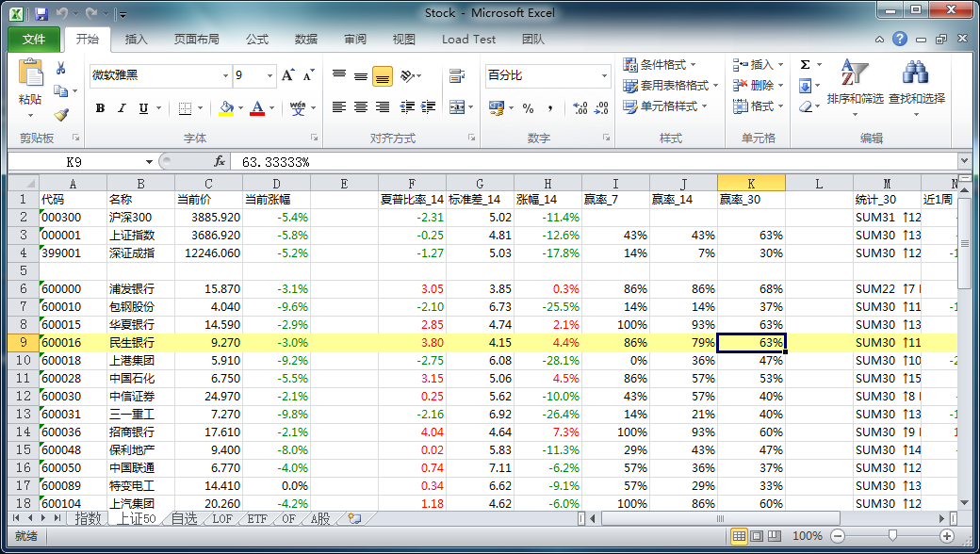Click the Copy icon
The height and width of the screenshot is (554, 980).
(x=60, y=91)
